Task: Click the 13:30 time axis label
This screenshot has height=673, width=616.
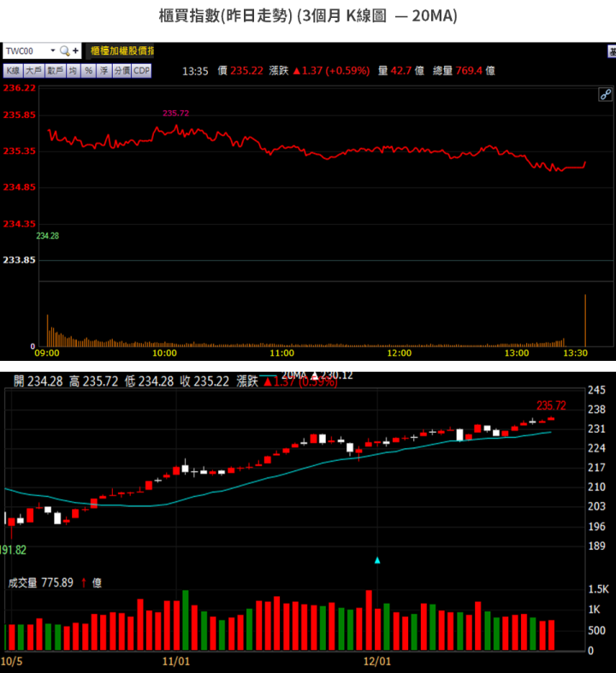Action: (575, 353)
